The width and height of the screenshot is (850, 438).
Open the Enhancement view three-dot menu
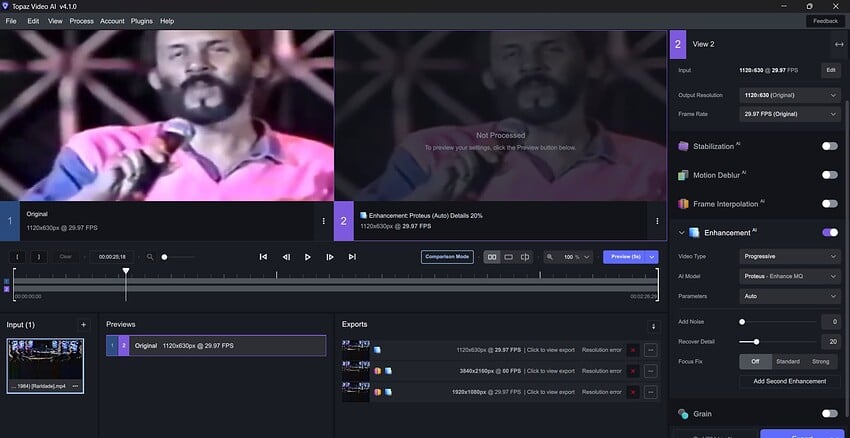657,221
